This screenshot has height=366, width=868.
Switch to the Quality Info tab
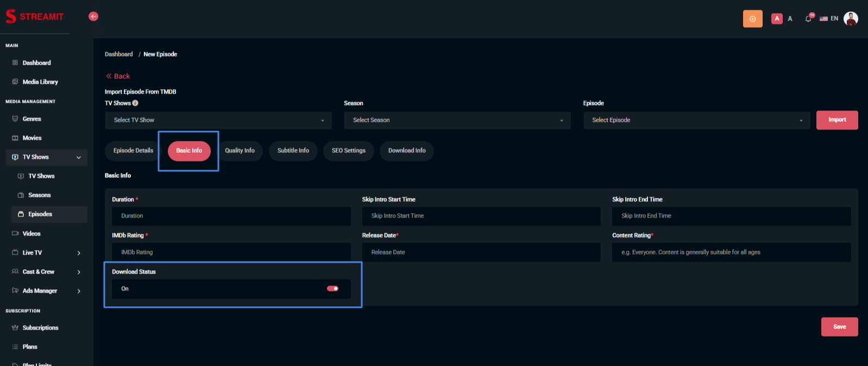240,151
